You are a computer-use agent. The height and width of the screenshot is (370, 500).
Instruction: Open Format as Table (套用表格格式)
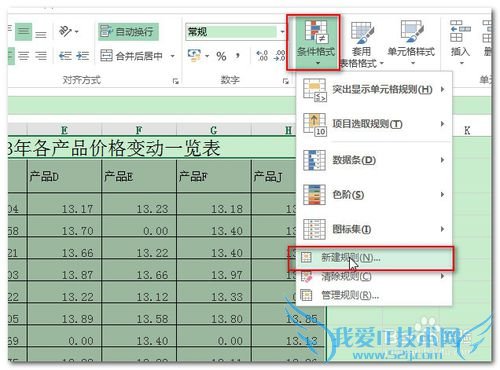pyautogui.click(x=362, y=43)
